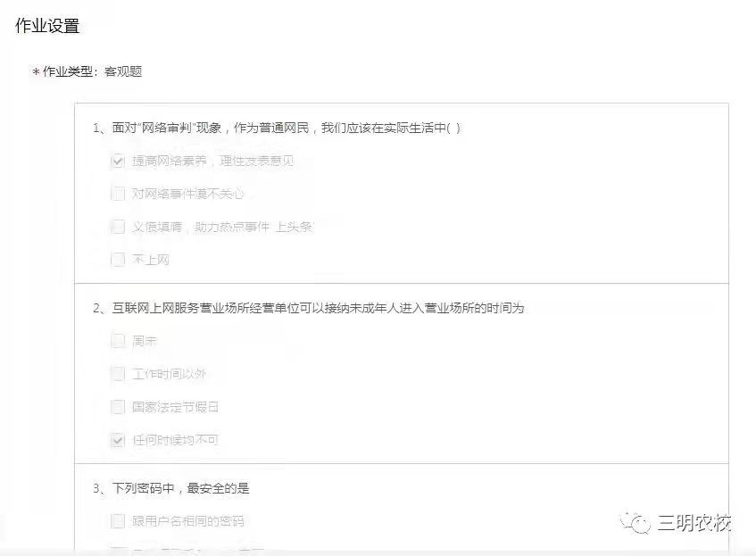Click question 2 text about 互联网上网服务营业场所
The image size is (756, 556).
point(308,308)
